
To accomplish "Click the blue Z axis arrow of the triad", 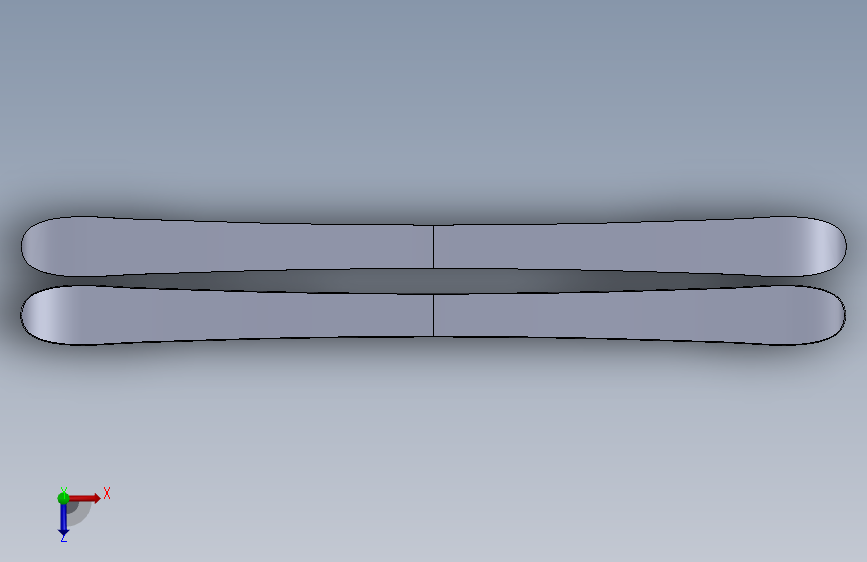I will click(64, 520).
